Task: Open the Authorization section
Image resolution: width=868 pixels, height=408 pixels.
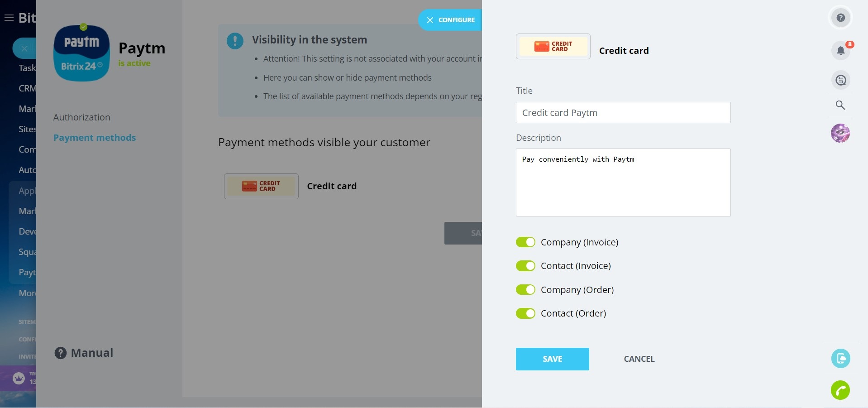Action: [81, 117]
